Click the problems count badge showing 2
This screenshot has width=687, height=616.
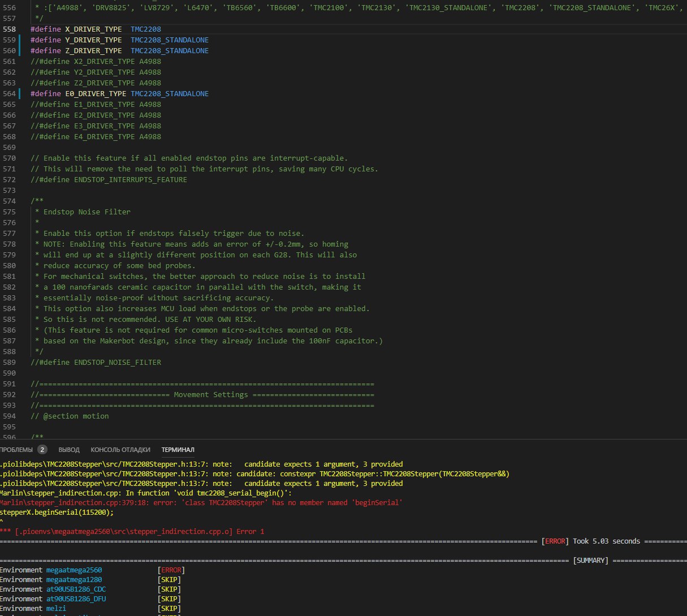coord(42,450)
